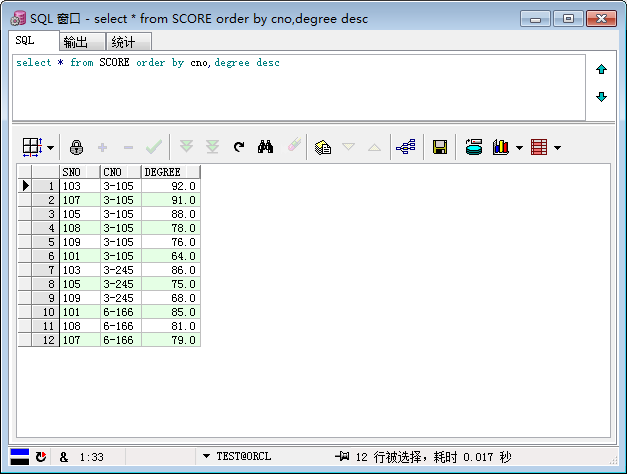
Task: Click SNO 109 in row 9
Action: click(80, 298)
